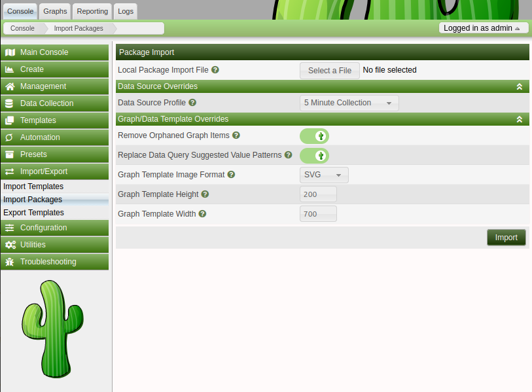Click the Select a File button
The height and width of the screenshot is (392, 532).
click(x=329, y=71)
